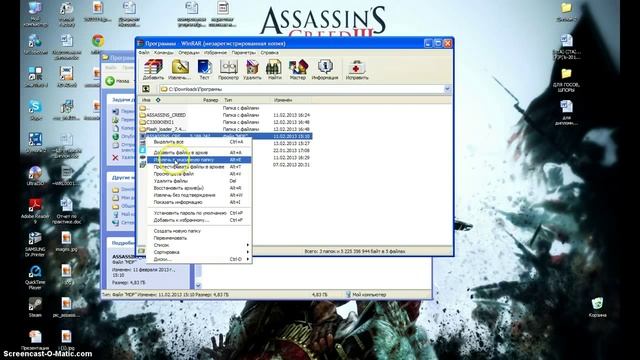Select the ASSASSINS_CREED folder row
The width and height of the screenshot is (640, 360).
point(224,115)
